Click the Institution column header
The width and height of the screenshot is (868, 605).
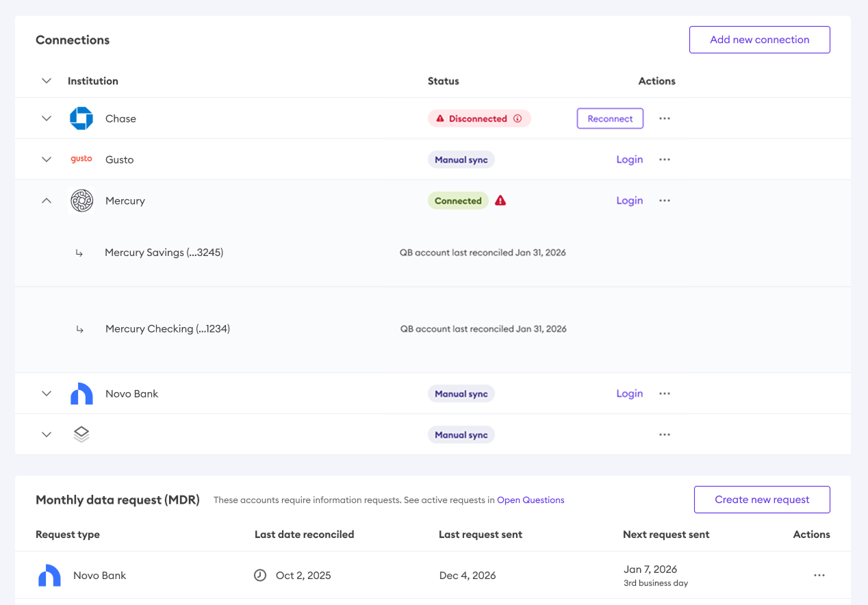93,81
